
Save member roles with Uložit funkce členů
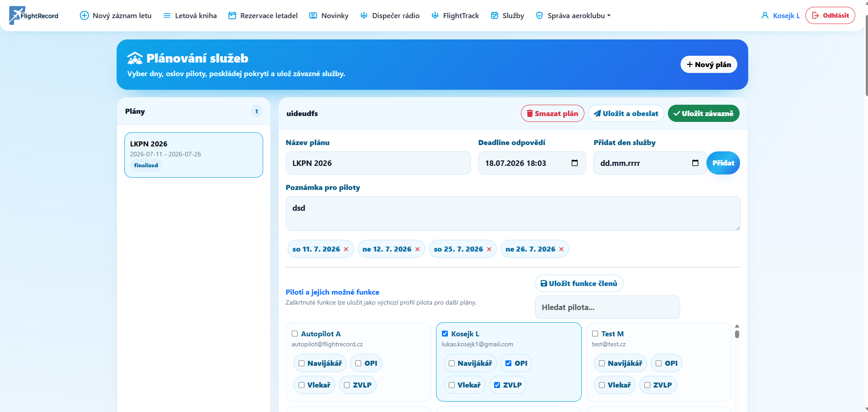point(579,283)
